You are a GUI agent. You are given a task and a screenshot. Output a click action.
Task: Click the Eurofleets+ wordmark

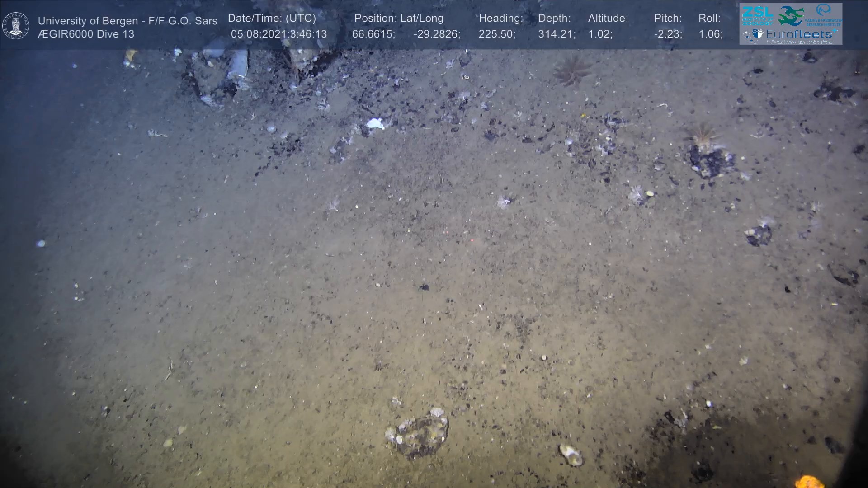pos(801,34)
